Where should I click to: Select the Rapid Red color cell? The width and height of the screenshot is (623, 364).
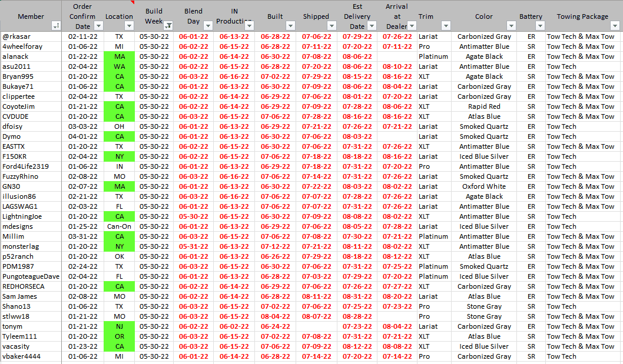484,106
